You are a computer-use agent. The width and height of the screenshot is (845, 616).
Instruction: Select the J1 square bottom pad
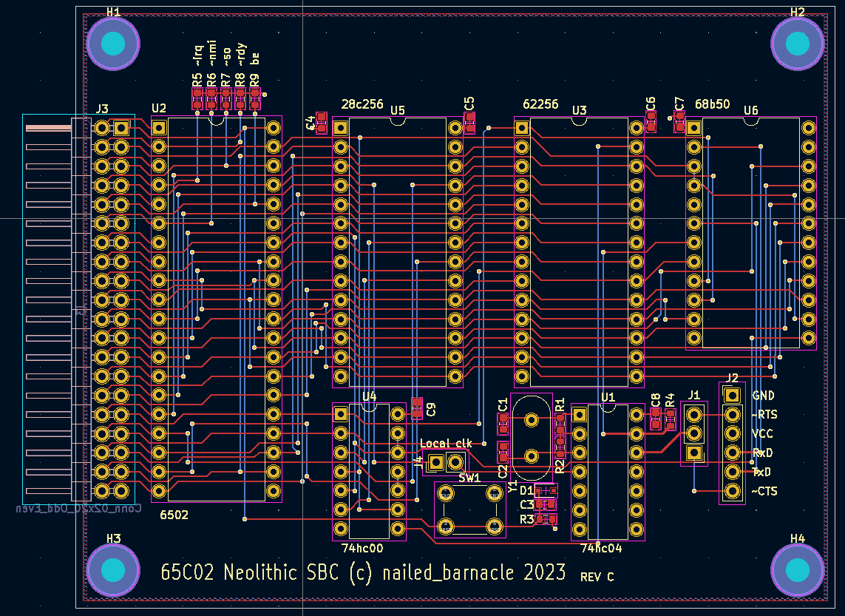point(693,453)
